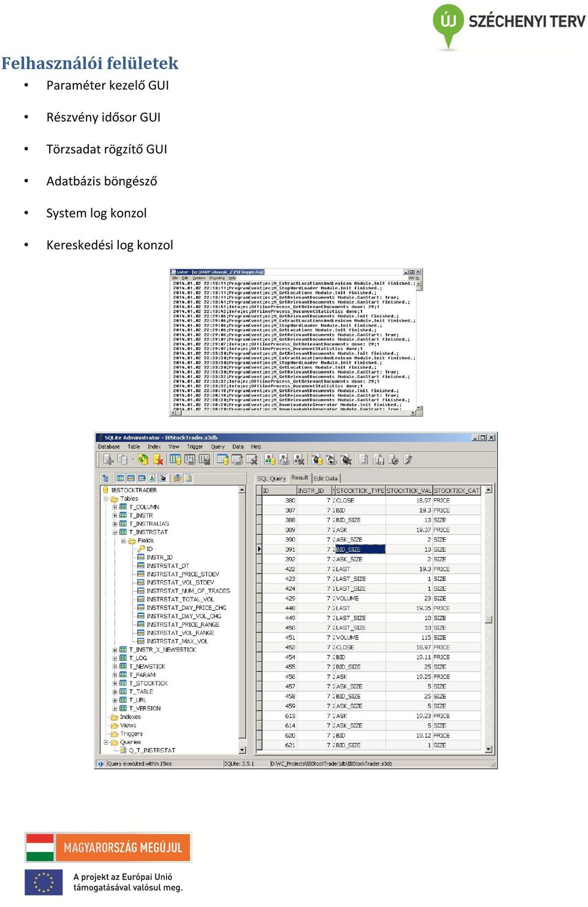Expand the T_INSTR table node

tap(115, 515)
